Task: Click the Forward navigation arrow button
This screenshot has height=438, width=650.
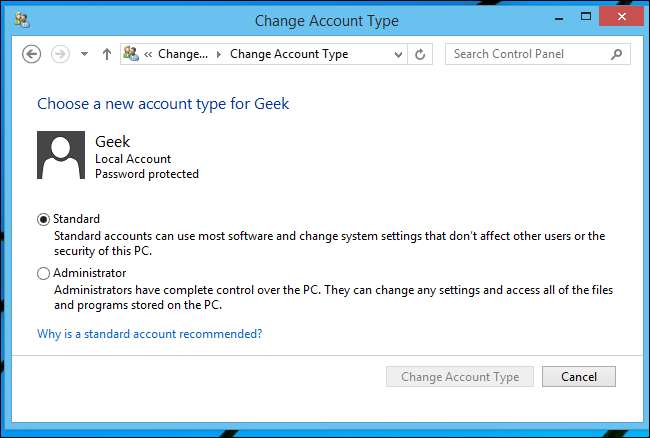Action: (60, 54)
